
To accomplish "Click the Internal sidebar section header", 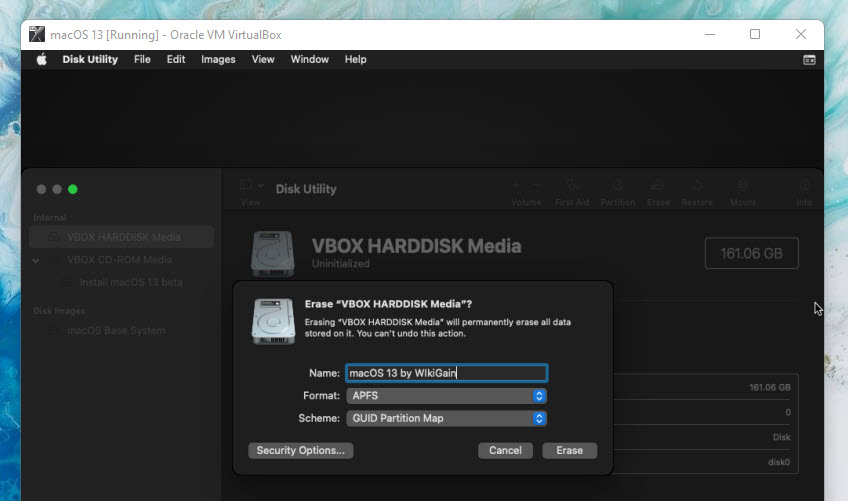I will [x=50, y=217].
